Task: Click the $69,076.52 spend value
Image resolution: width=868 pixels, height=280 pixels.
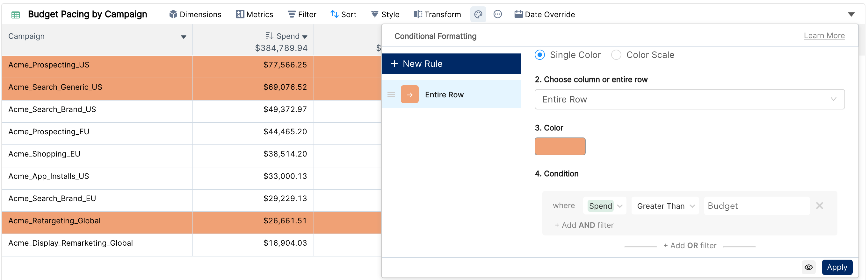Action: click(285, 87)
